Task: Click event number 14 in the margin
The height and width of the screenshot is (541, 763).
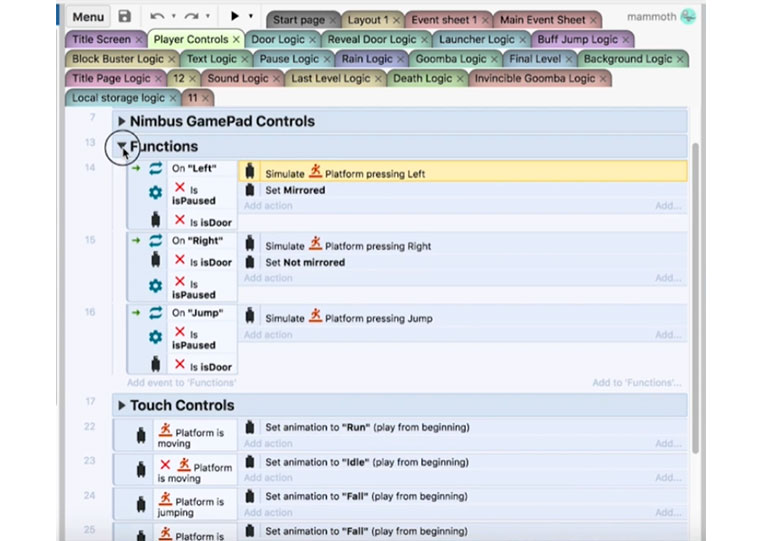Action: [x=90, y=168]
